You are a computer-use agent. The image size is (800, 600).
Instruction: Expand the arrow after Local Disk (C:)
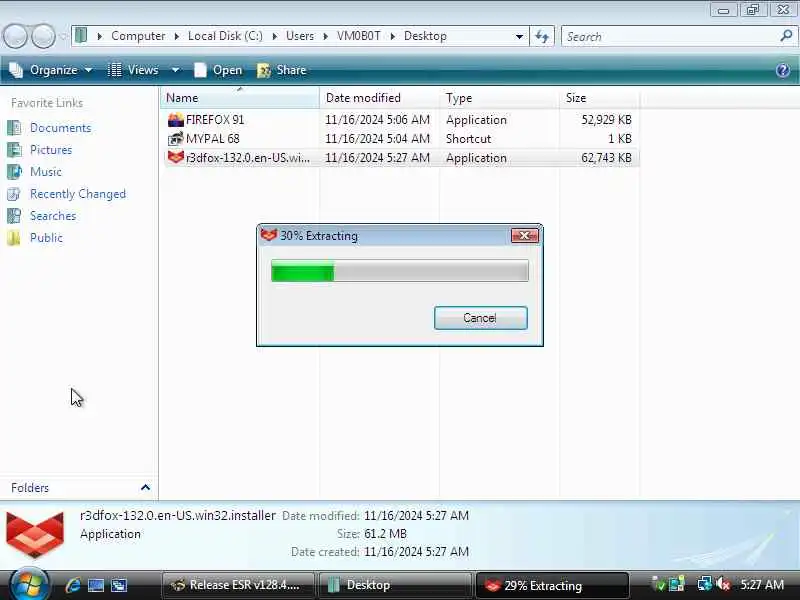point(274,36)
